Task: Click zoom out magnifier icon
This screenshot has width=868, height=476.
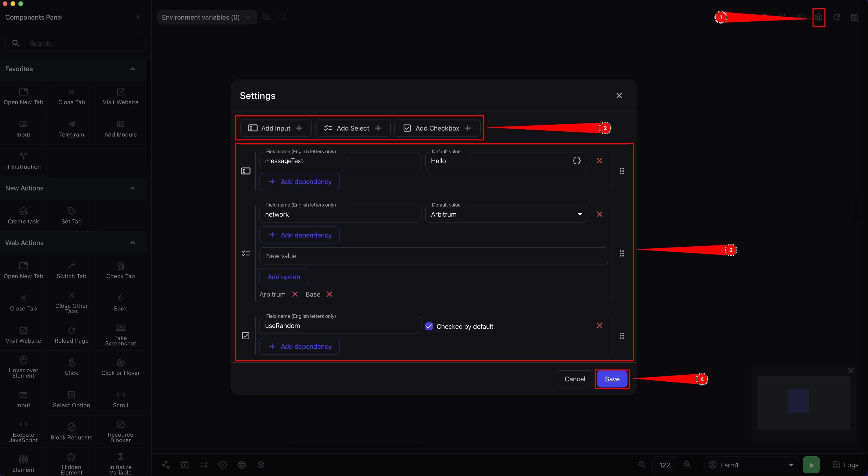Action: click(642, 464)
